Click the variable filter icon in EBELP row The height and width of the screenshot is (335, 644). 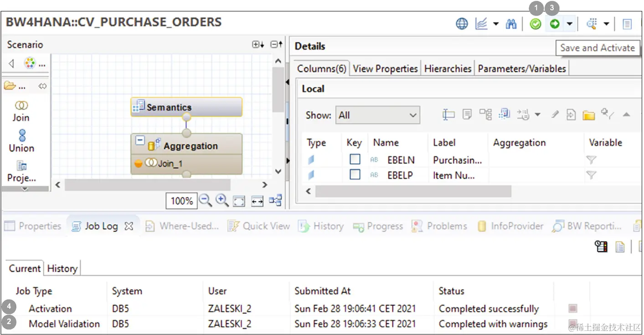click(x=591, y=175)
